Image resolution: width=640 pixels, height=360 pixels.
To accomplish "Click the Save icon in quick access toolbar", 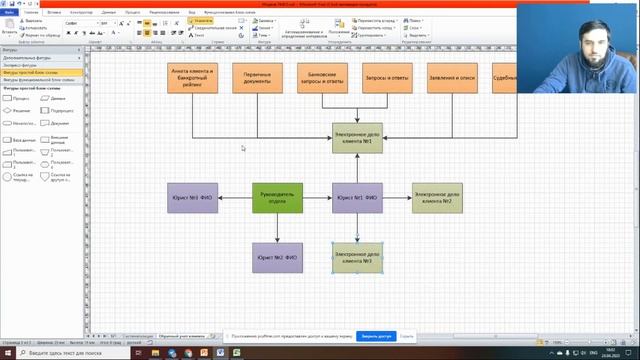I will coord(12,4).
